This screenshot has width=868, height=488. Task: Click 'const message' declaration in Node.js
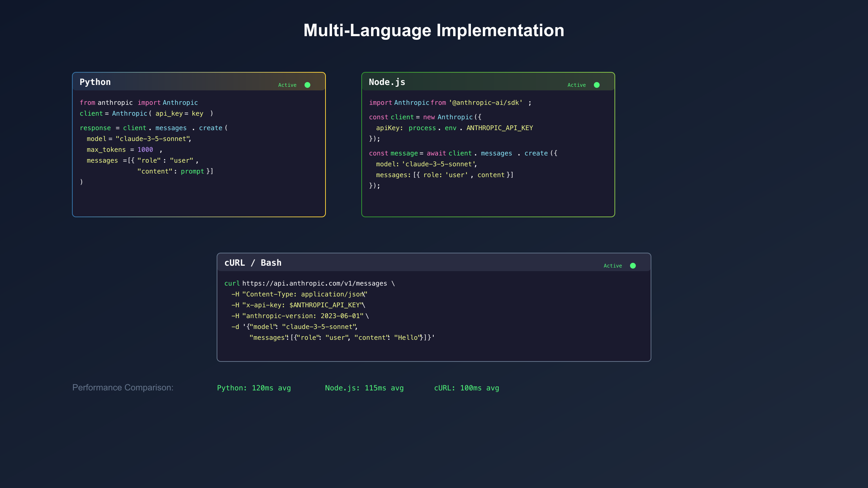[x=393, y=153]
